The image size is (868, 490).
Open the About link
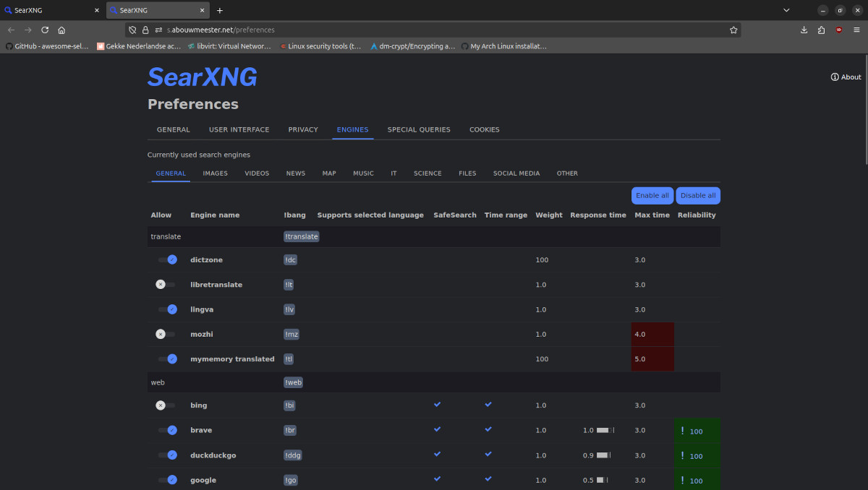coord(846,77)
